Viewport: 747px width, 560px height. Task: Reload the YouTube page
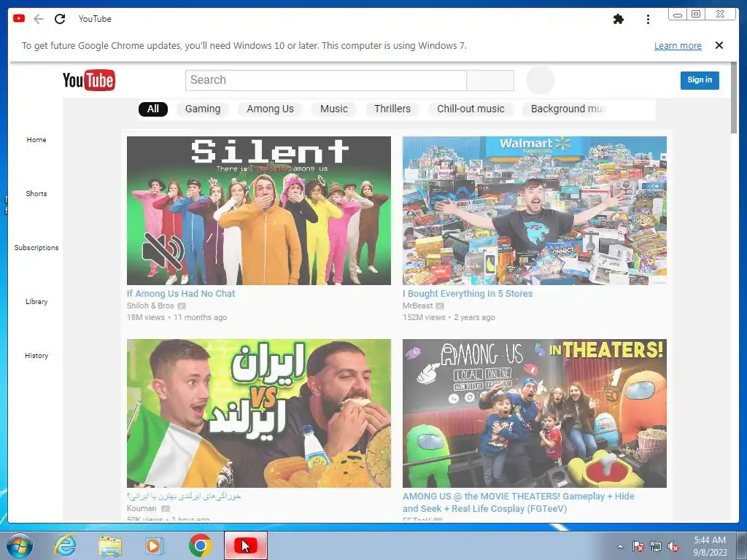point(60,19)
